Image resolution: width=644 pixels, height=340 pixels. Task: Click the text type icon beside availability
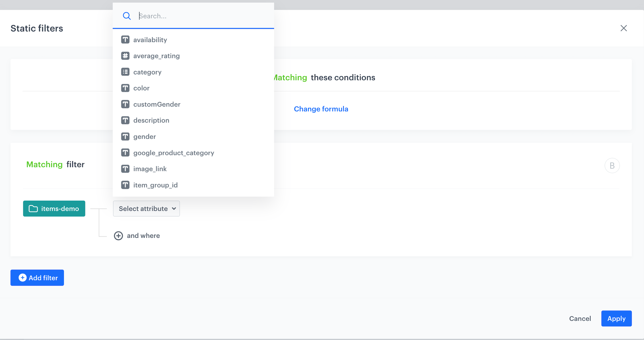(125, 40)
